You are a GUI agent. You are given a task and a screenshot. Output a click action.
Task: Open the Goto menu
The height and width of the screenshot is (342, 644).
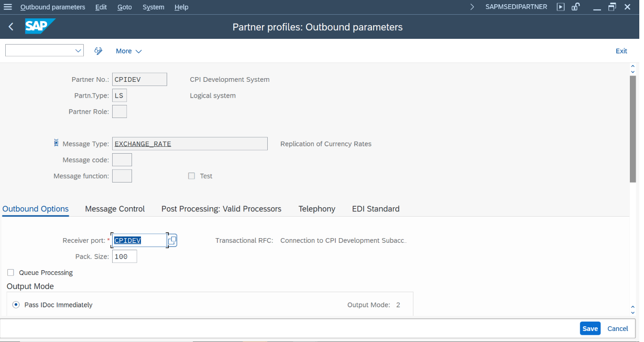[x=124, y=7]
